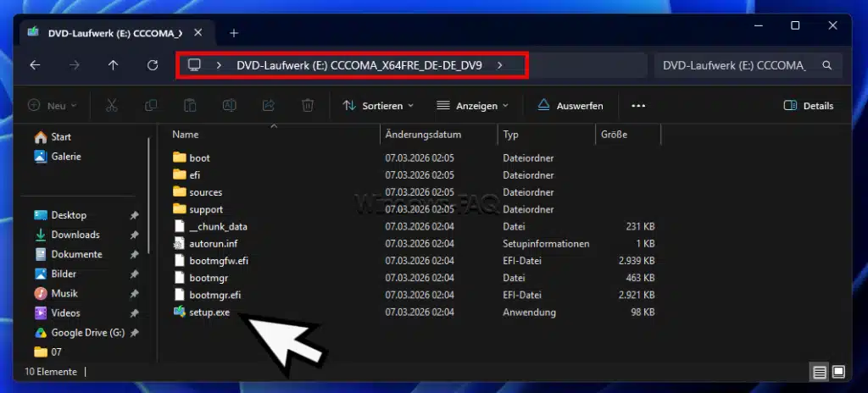
Task: Click the Share icon in toolbar
Action: click(x=269, y=105)
